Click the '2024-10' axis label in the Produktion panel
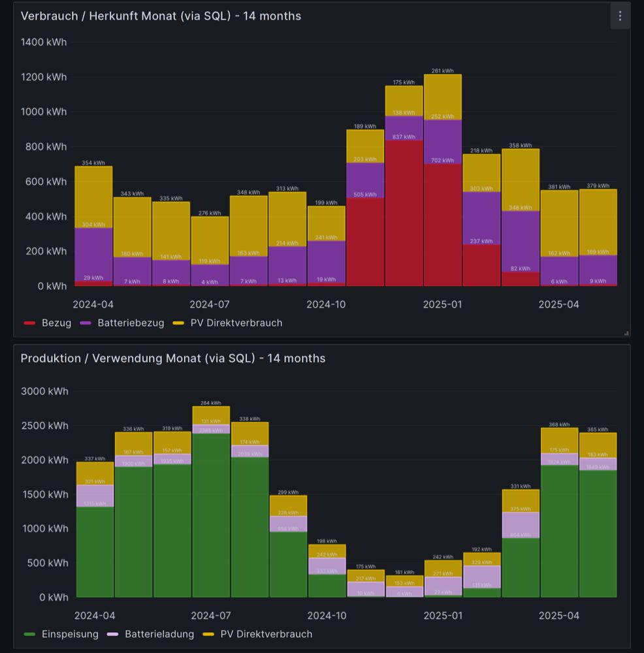 327,616
